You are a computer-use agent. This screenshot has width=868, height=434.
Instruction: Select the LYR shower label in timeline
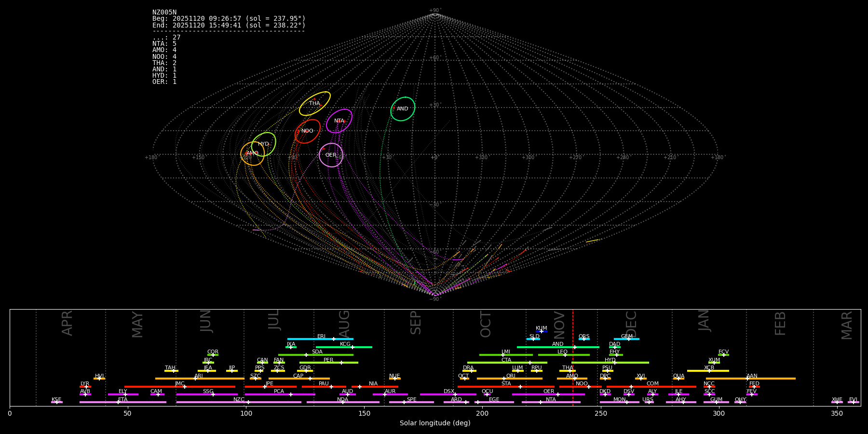click(85, 384)
